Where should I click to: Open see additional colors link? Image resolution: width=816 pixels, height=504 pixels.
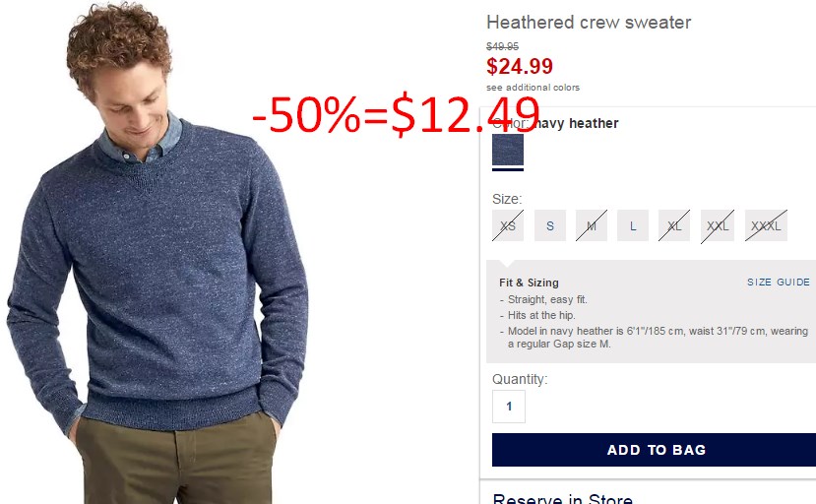[x=533, y=88]
